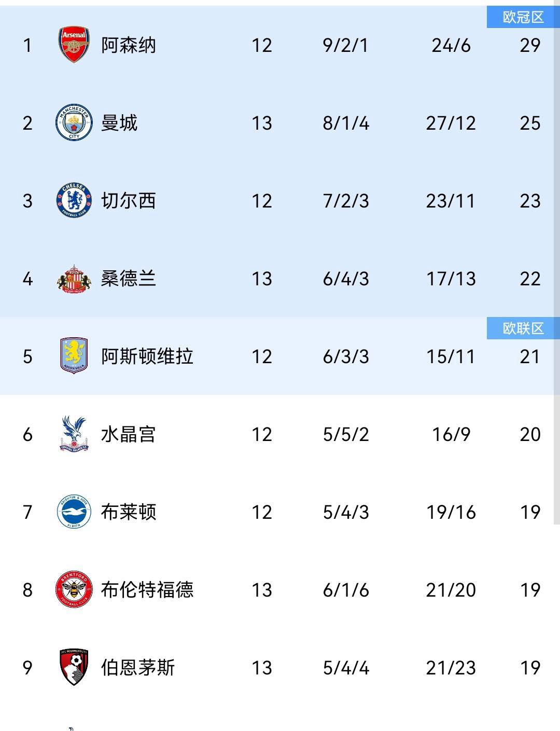Select the Crystal Palace eagle badge

pyautogui.click(x=74, y=435)
